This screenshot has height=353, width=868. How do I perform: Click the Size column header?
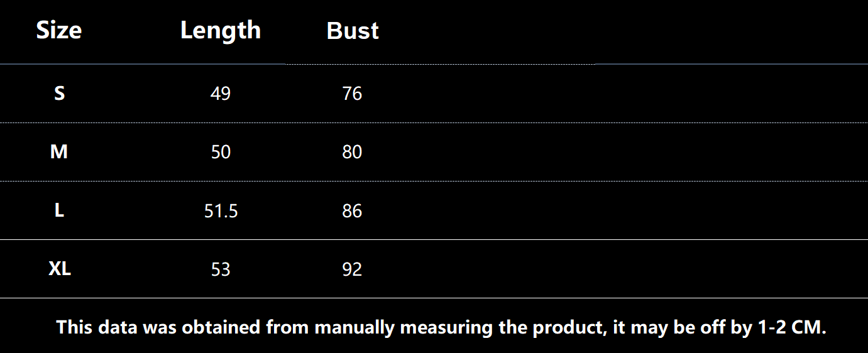pos(59,31)
